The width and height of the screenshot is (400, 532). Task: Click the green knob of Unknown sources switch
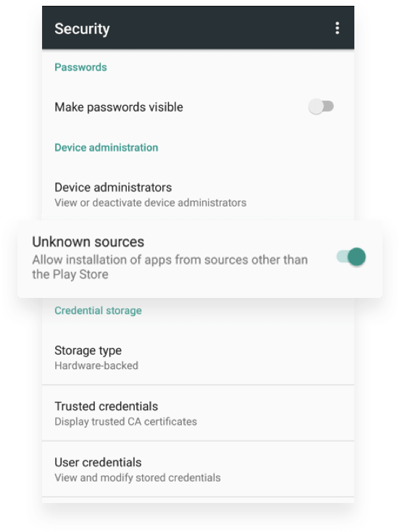[357, 257]
